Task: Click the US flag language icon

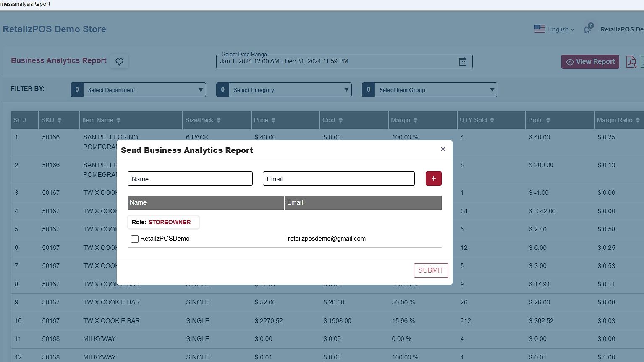Action: coord(539,29)
